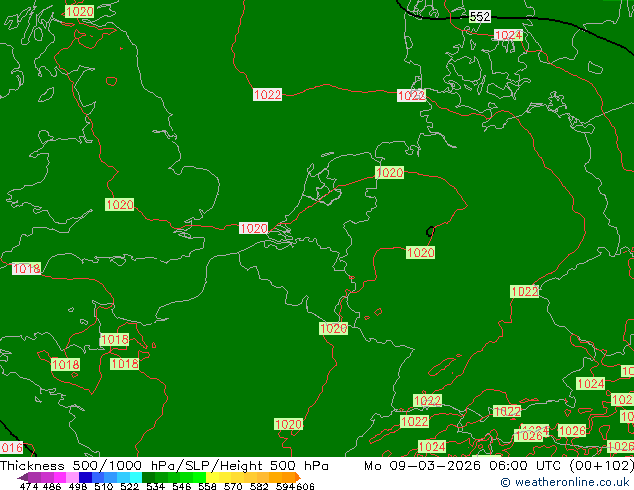634x490 pixels.
Task: Open the weatheronline.co.uk copyright link
Action: pyautogui.click(x=565, y=482)
